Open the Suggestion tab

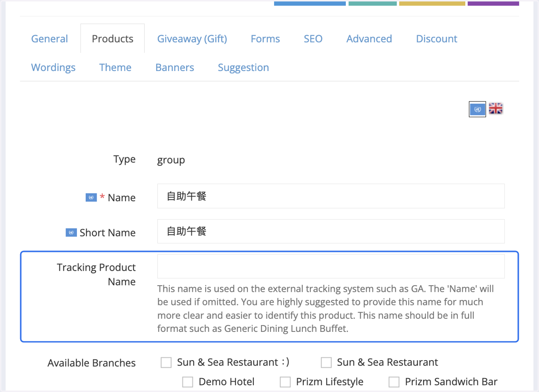click(243, 67)
